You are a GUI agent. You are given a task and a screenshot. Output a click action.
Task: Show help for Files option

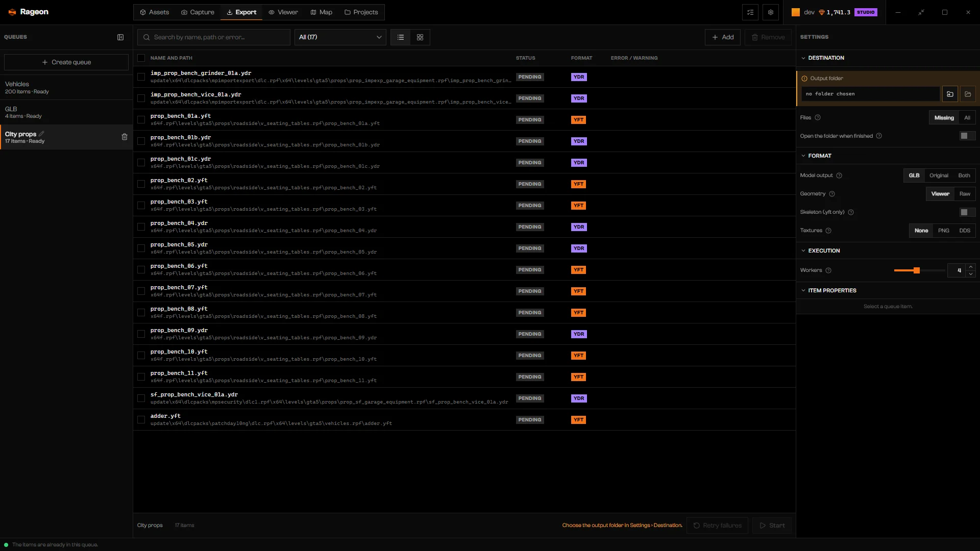818,118
